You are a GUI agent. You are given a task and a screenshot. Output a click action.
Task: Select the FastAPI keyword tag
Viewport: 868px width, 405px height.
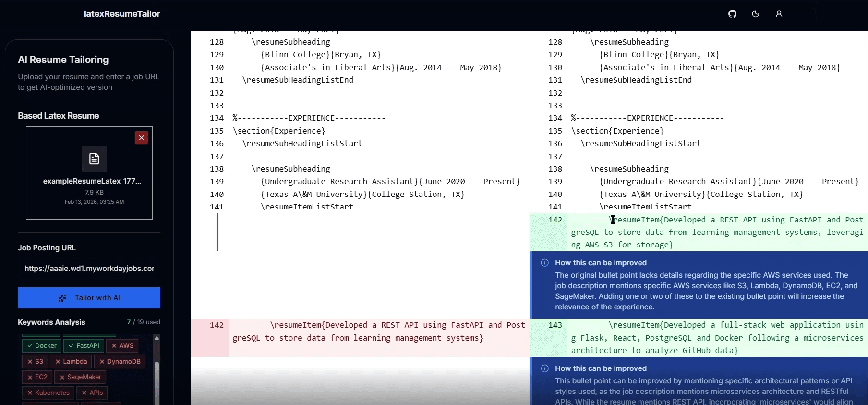tap(84, 345)
